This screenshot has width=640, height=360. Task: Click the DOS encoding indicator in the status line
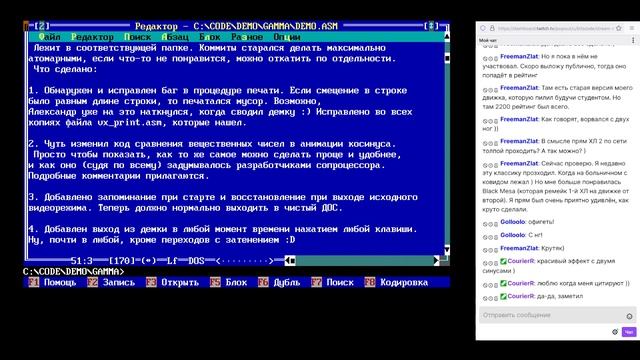point(196,260)
